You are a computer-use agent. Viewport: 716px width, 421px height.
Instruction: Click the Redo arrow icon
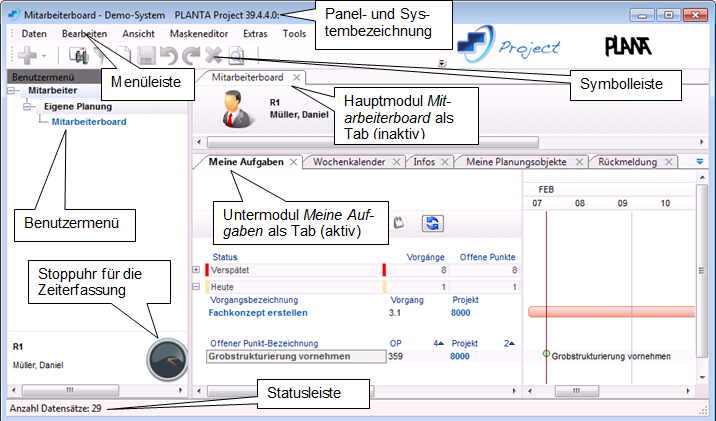tap(191, 55)
